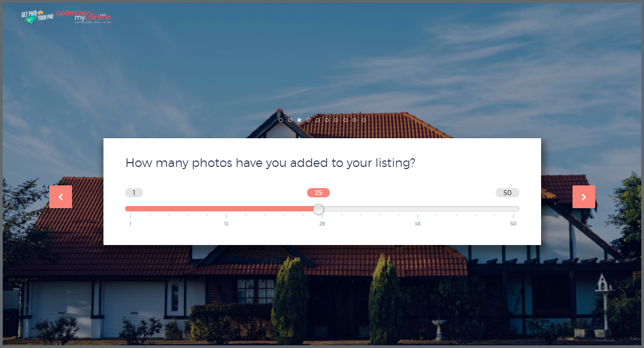The height and width of the screenshot is (348, 644).
Task: Jump to the fourth progress dot
Action: [x=308, y=120]
